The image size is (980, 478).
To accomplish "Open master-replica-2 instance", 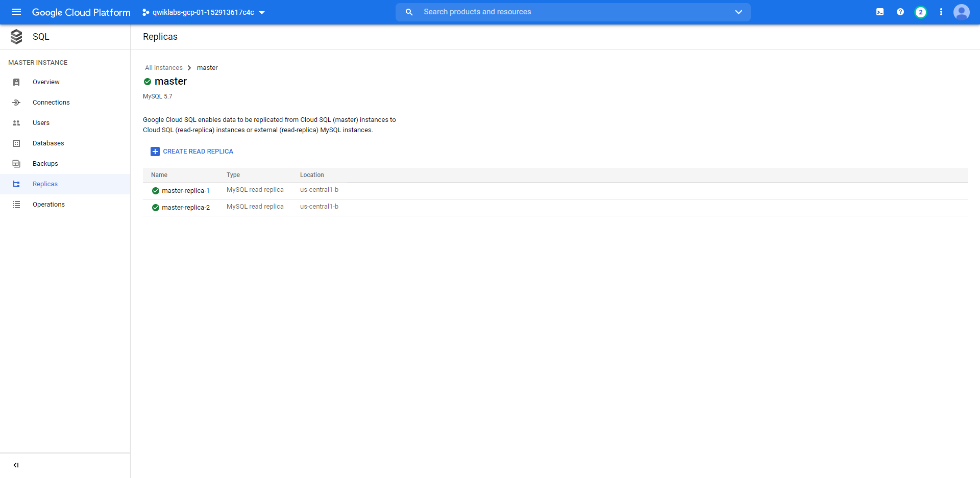I will [186, 208].
